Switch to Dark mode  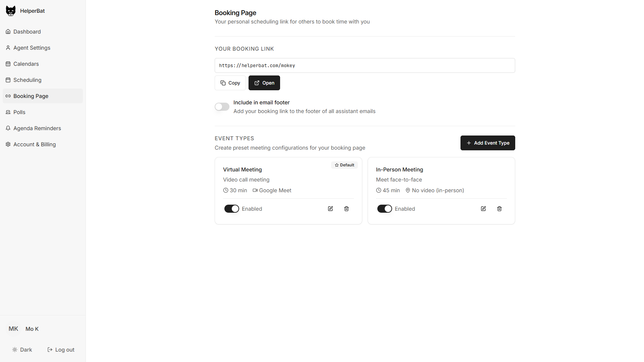tap(22, 349)
